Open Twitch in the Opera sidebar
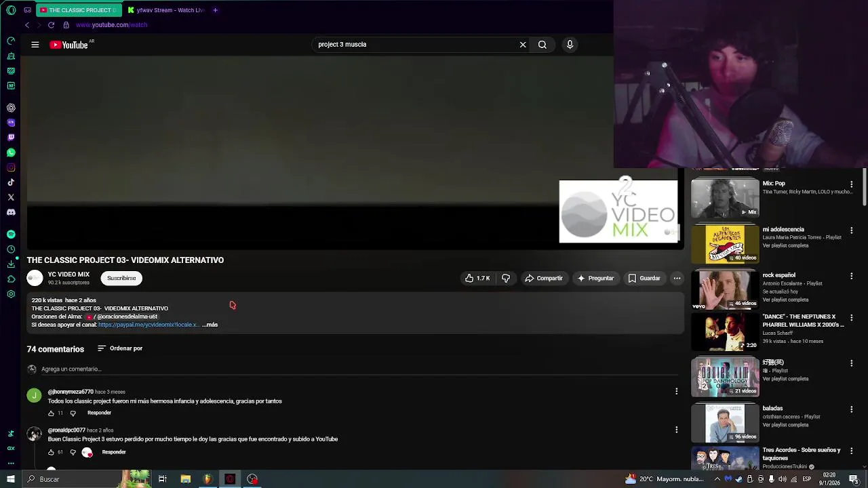 (x=11, y=138)
